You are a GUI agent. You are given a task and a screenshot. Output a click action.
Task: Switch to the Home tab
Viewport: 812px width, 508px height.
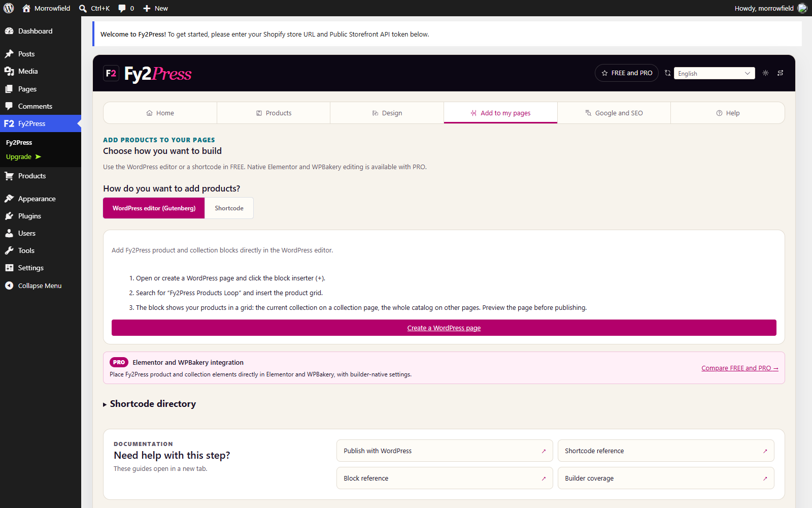point(160,113)
